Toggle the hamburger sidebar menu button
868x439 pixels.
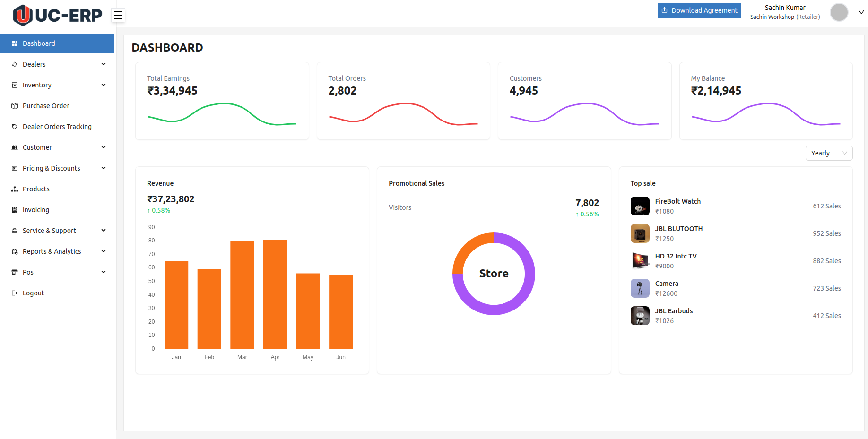tap(118, 16)
